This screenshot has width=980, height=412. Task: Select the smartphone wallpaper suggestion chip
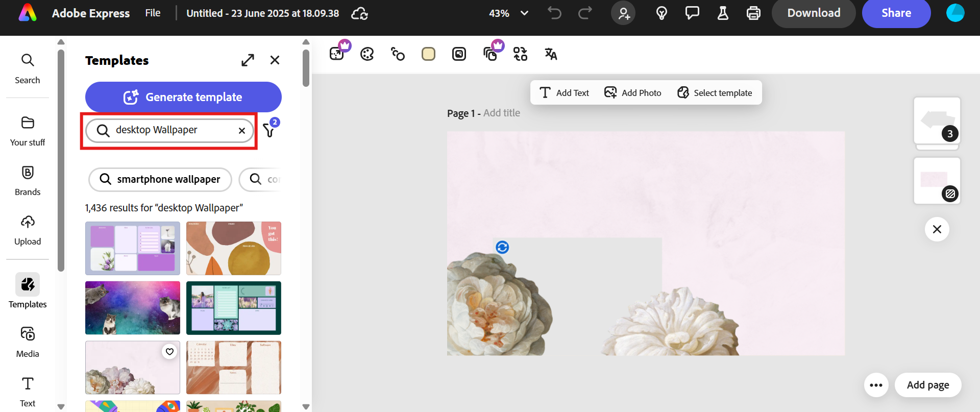click(160, 179)
